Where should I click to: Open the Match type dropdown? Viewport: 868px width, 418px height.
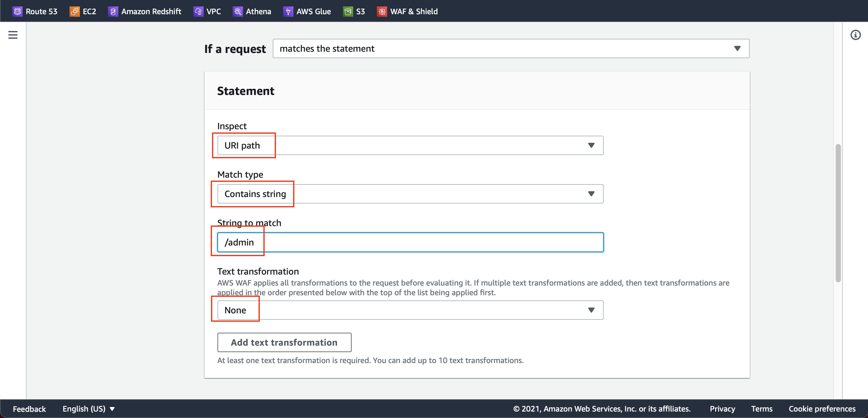click(410, 194)
